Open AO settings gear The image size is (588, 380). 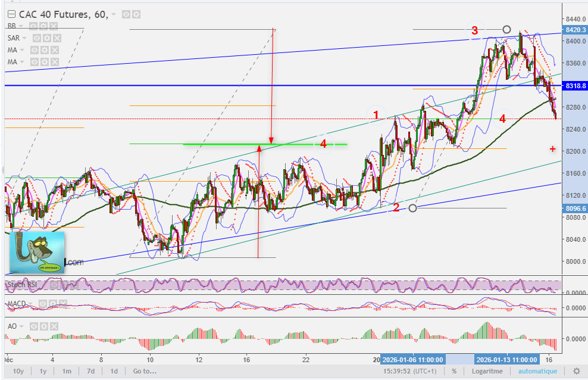pyautogui.click(x=44, y=326)
